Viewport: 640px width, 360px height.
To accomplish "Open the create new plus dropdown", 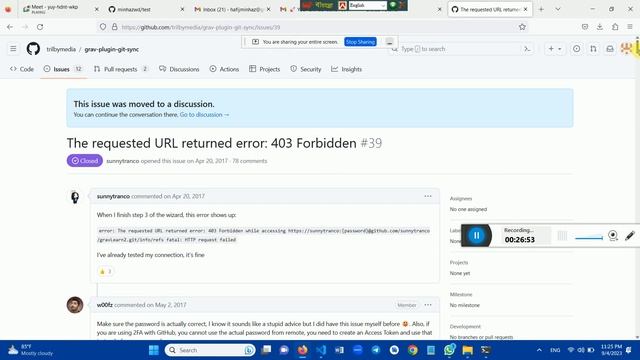I will (x=554, y=49).
